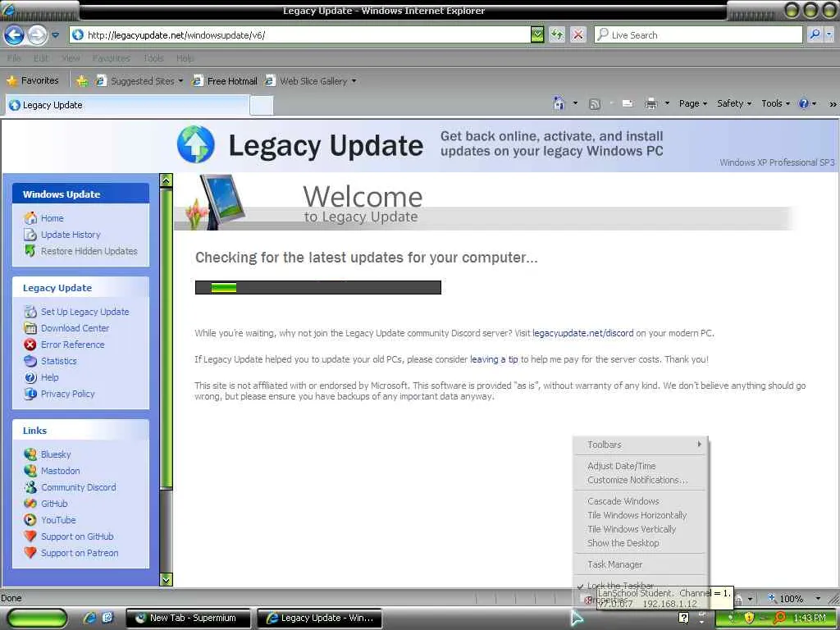Click the Add to Favorites Bar star icon
Viewport: 840px width, 630px height.
[x=81, y=81]
